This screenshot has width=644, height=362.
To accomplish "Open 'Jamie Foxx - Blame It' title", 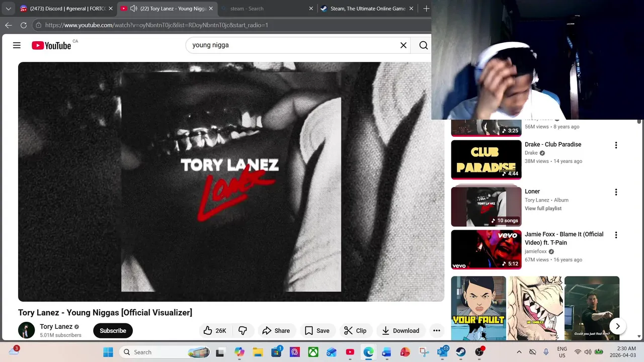I will pos(564,238).
